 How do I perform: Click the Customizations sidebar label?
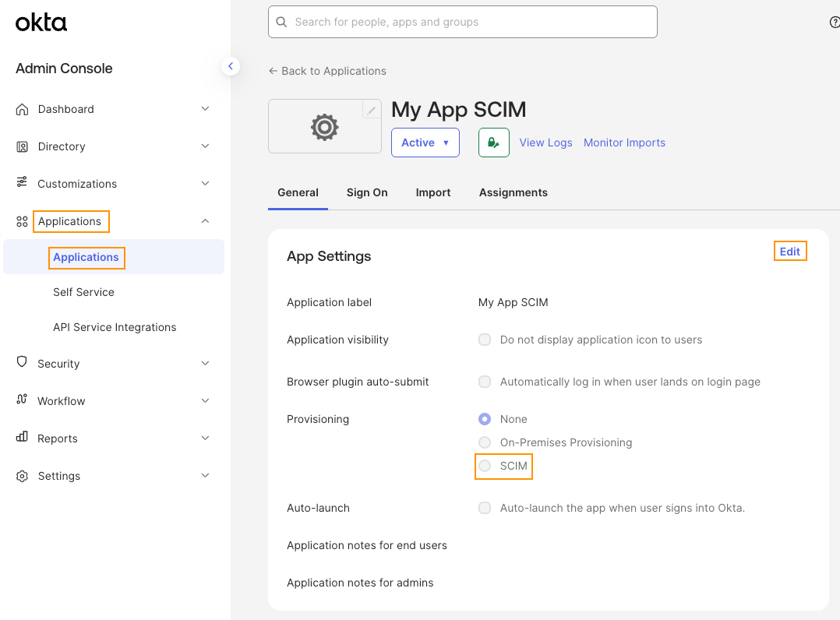(77, 184)
